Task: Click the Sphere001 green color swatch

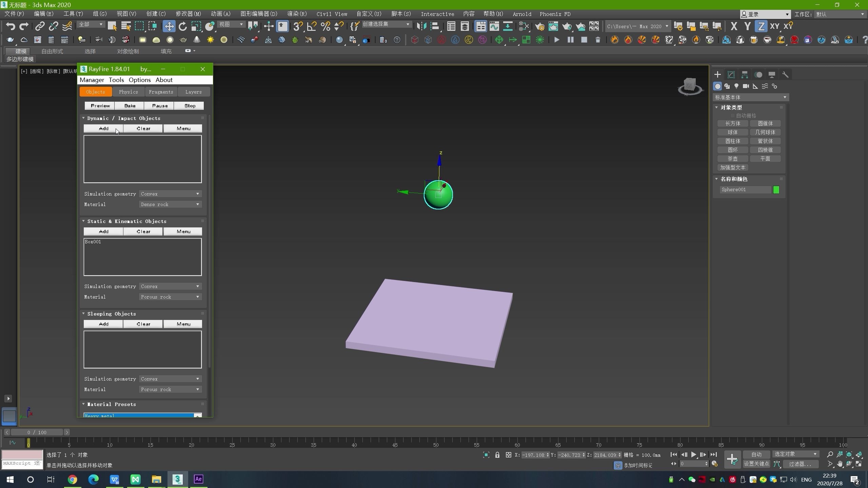Action: point(776,190)
